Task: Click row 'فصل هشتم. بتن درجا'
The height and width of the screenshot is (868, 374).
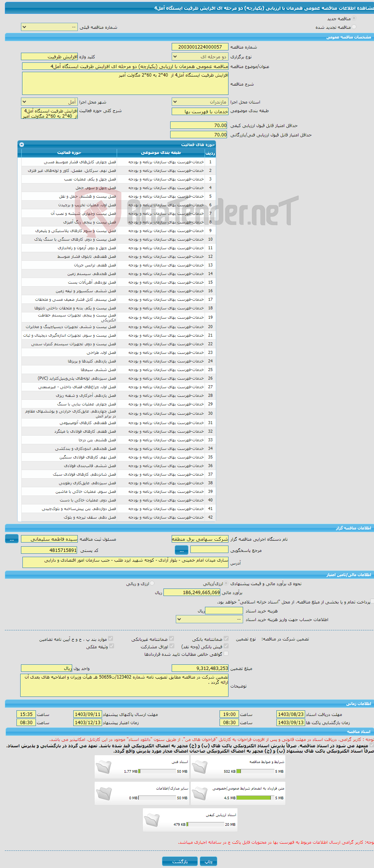Action: pos(119,440)
